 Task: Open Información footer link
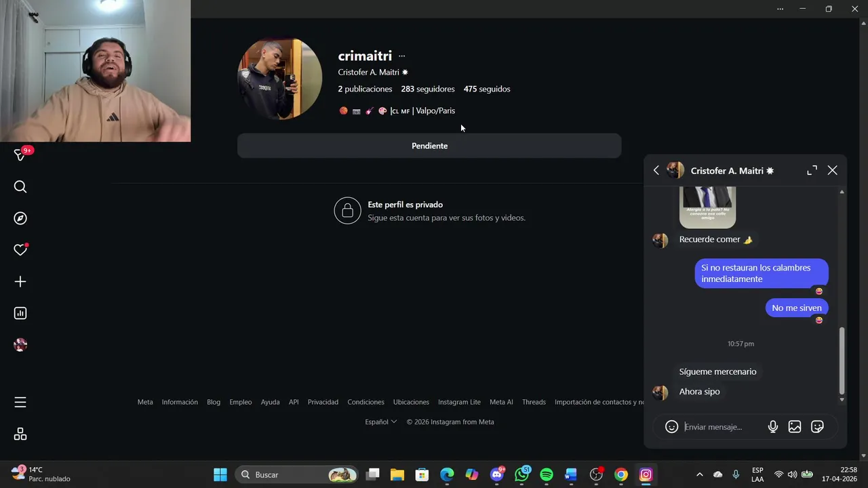point(180,402)
